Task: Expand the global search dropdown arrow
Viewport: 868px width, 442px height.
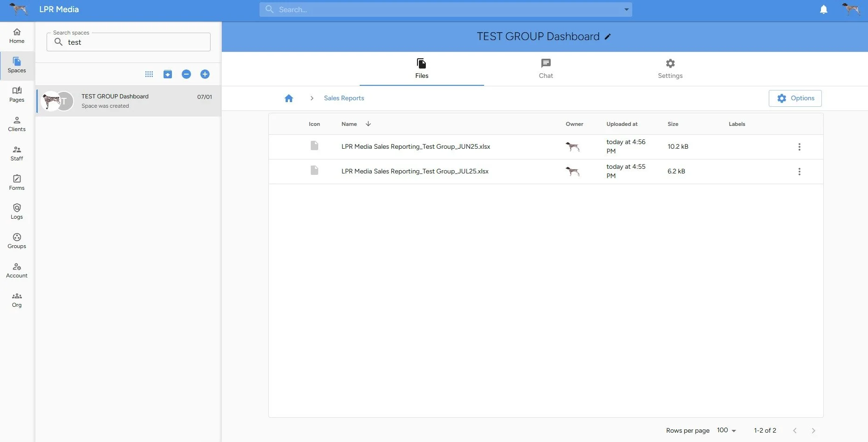Action: point(626,9)
